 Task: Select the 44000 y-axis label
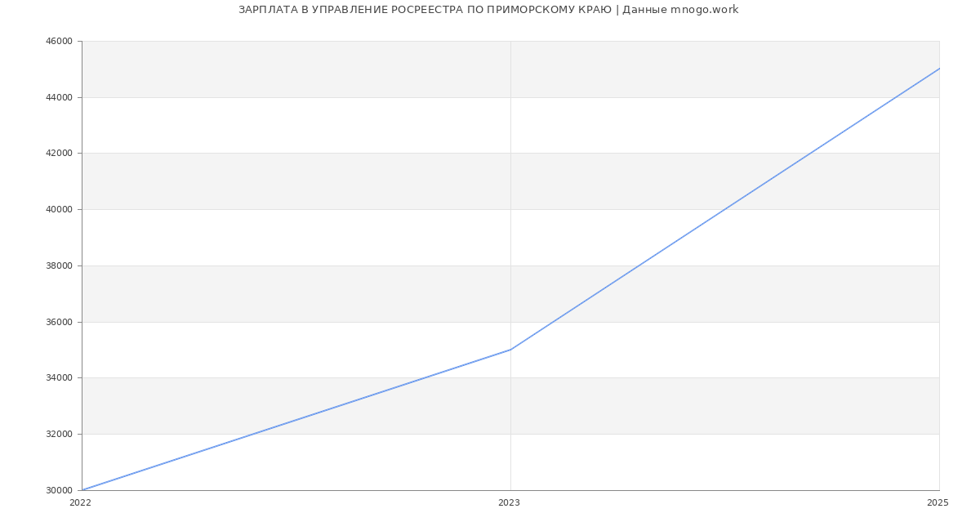click(x=59, y=97)
